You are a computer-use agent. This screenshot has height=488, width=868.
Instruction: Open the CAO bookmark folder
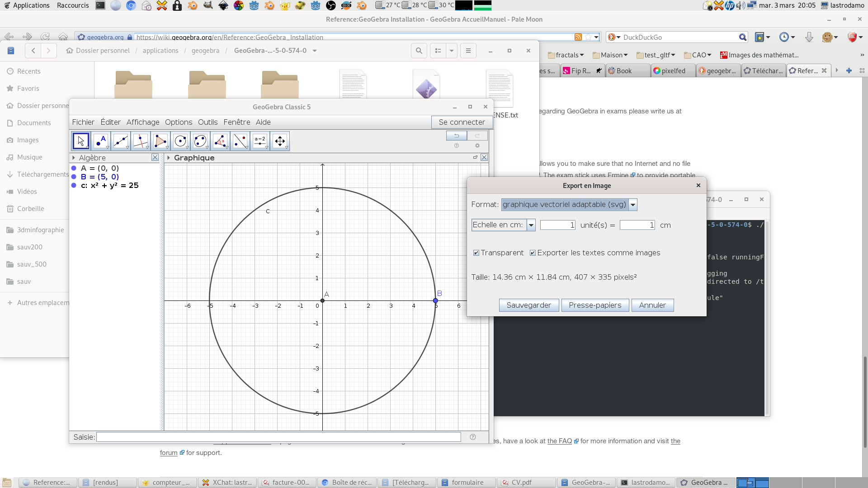(698, 55)
